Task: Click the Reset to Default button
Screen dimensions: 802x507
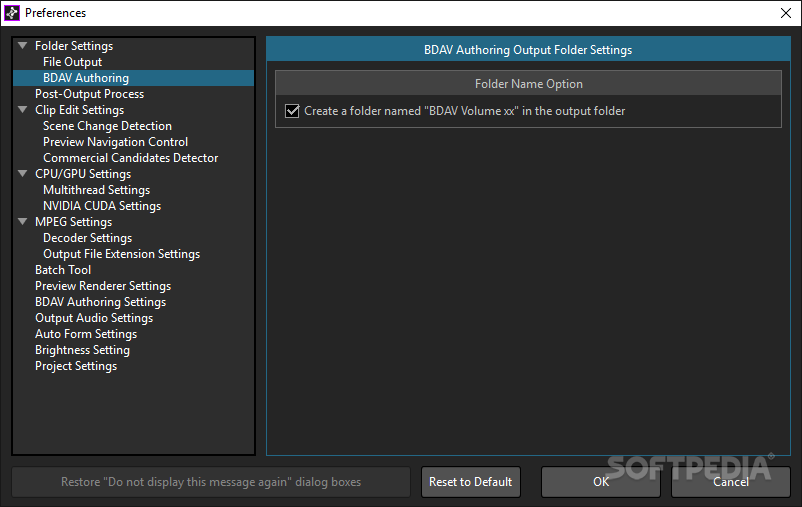Action: pyautogui.click(x=471, y=482)
